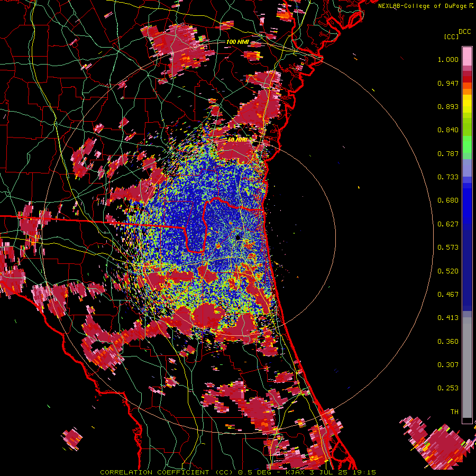
Task: Click the 50 NMI range ring label
Action: click(x=237, y=140)
